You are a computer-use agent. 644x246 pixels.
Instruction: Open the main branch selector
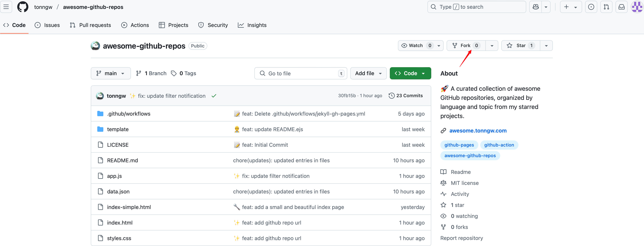pyautogui.click(x=111, y=73)
